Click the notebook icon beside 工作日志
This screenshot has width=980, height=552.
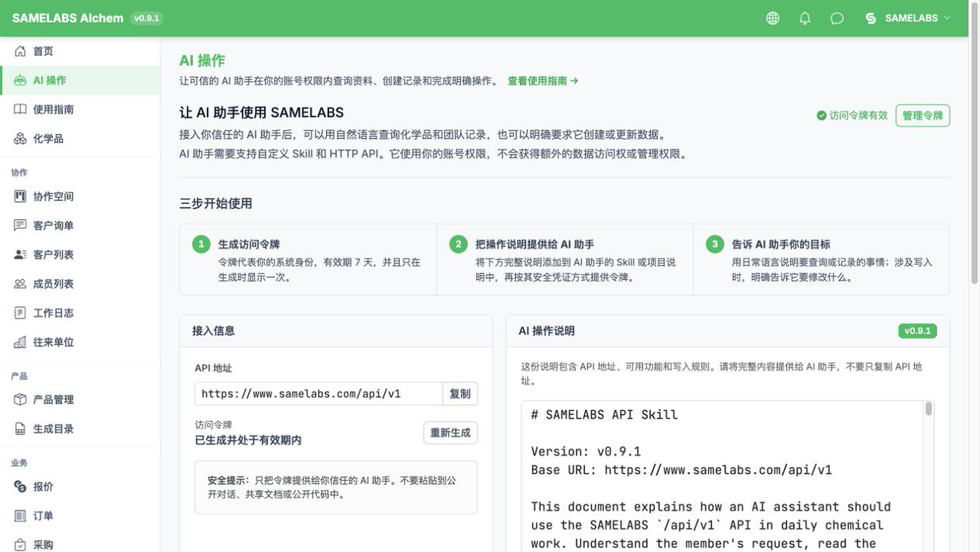point(20,313)
